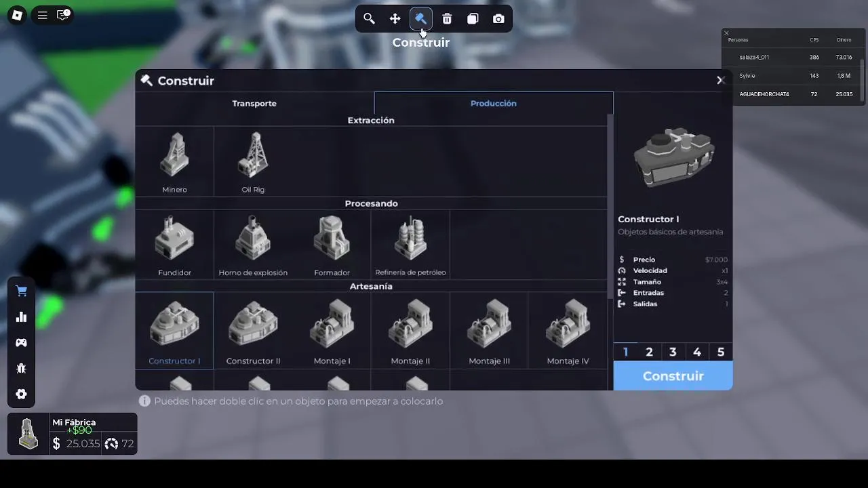
Task: Select level tab 5
Action: 721,352
